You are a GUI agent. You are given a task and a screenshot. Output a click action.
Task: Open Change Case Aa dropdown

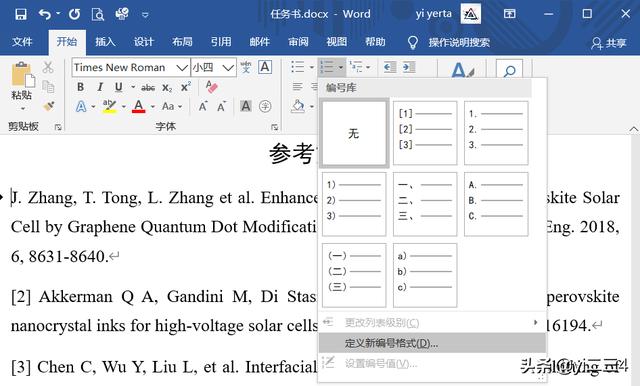point(171,106)
